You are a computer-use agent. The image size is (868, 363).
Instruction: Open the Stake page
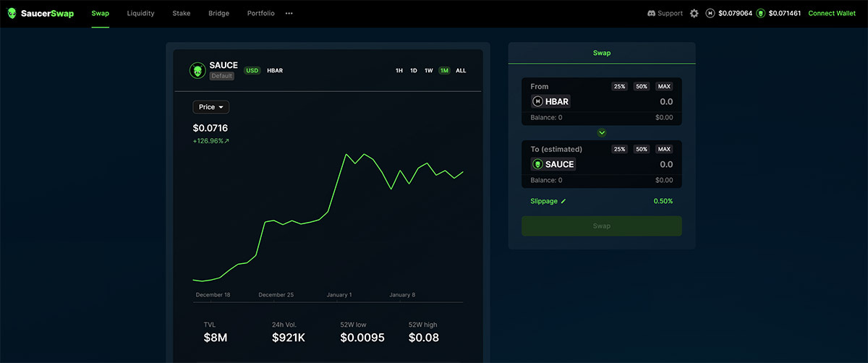click(182, 13)
